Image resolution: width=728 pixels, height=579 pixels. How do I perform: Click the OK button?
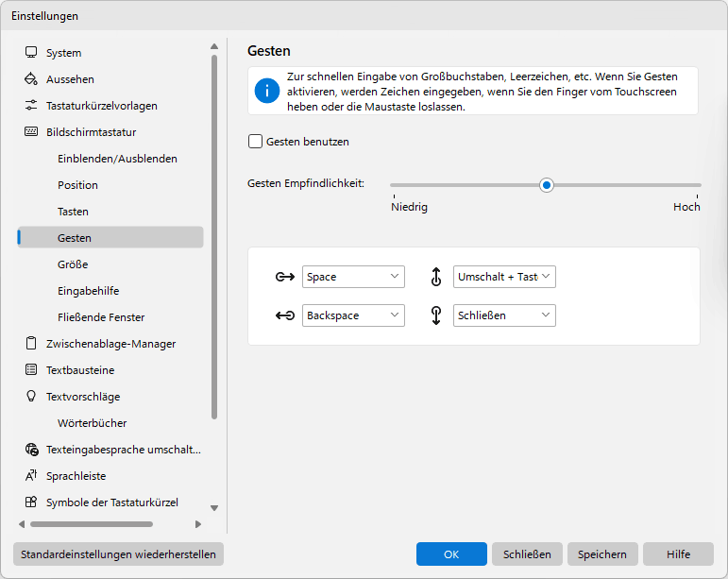tap(451, 553)
